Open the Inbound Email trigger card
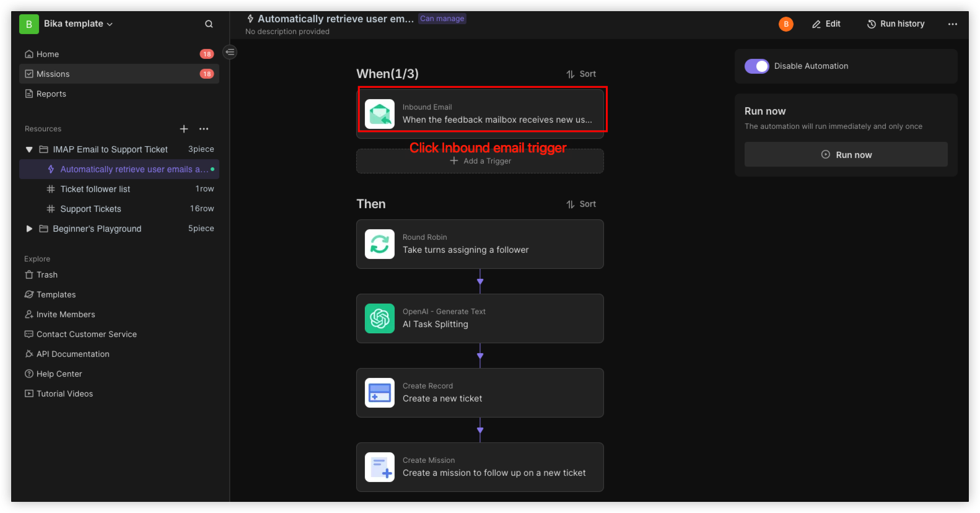 pyautogui.click(x=480, y=113)
